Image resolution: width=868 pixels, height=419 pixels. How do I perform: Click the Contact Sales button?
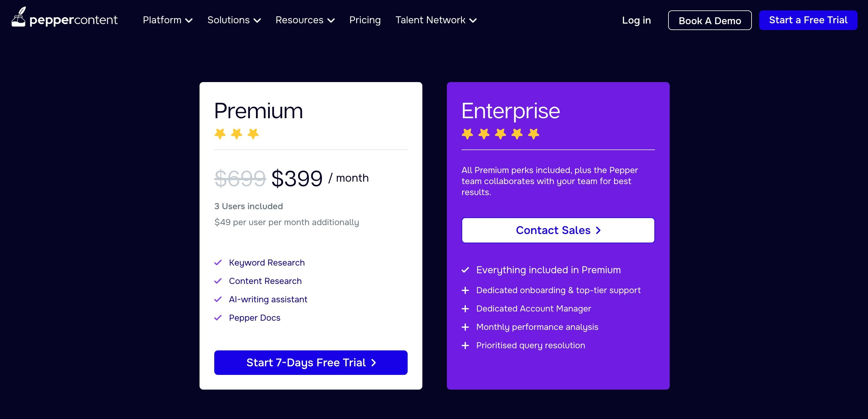558,230
